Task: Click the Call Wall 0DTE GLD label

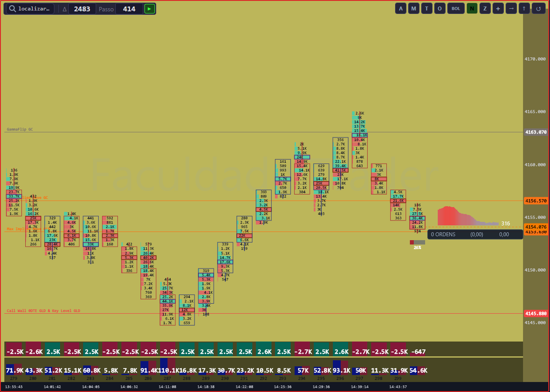Action: coord(44,311)
